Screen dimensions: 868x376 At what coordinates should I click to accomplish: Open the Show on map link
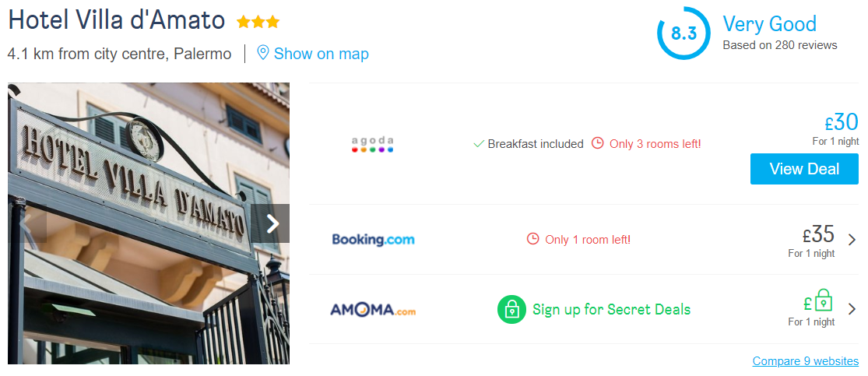(x=321, y=54)
